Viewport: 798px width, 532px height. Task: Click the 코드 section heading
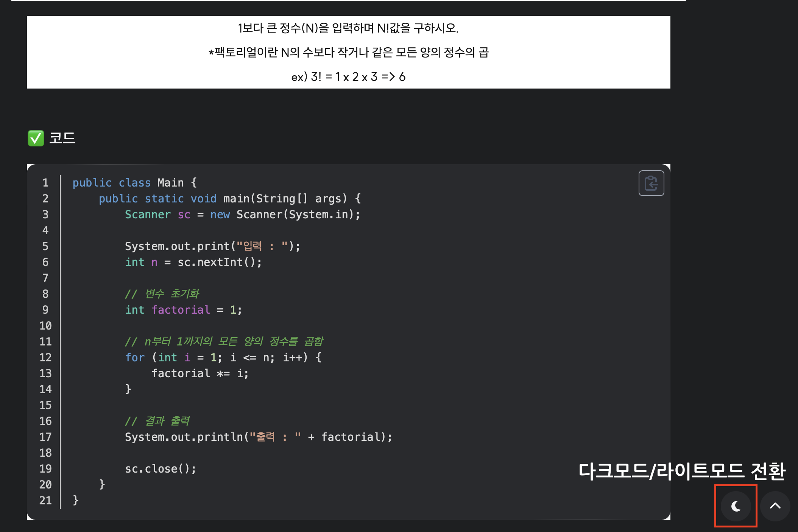tap(62, 138)
